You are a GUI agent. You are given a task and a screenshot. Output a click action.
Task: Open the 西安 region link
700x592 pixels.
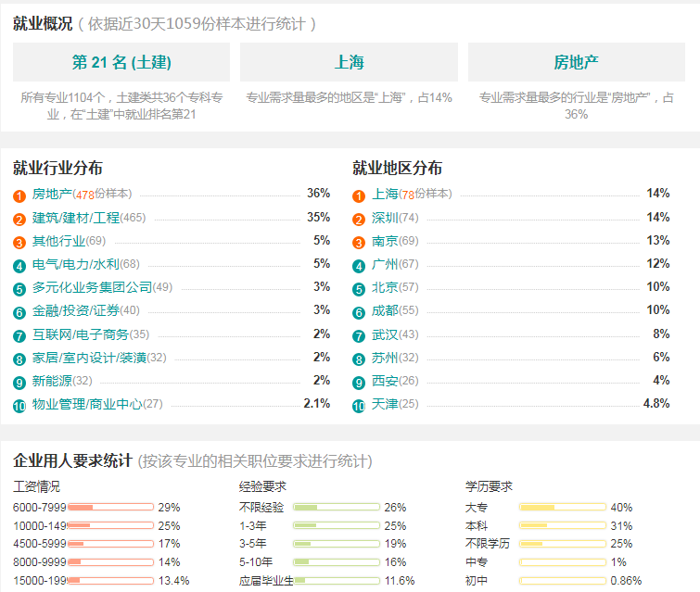point(385,381)
